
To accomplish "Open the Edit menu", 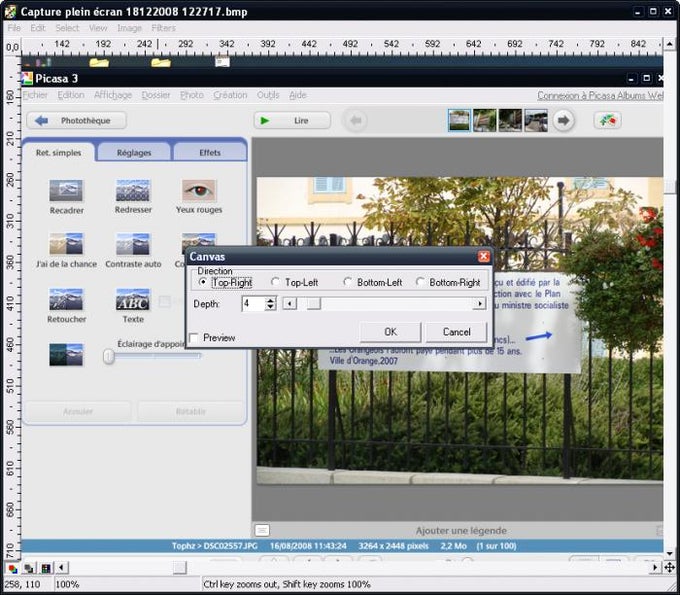I will pyautogui.click(x=38, y=28).
